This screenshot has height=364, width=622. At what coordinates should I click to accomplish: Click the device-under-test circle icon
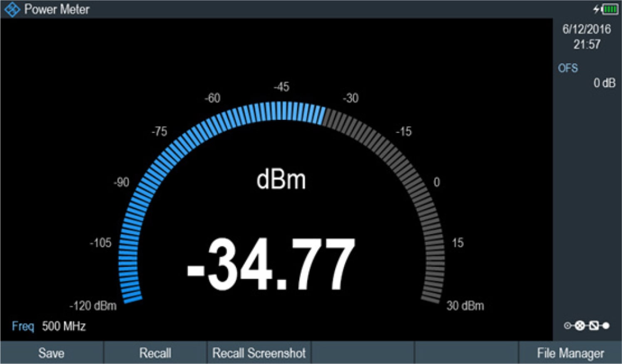[567, 325]
